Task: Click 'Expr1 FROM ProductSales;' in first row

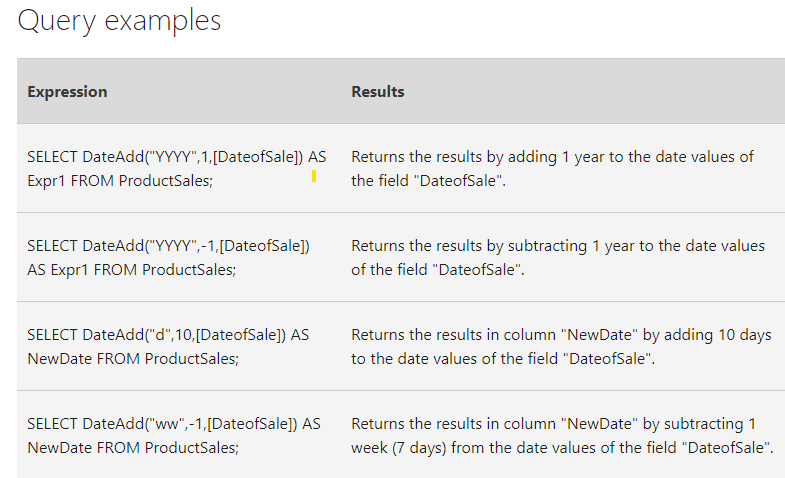Action: click(x=120, y=181)
